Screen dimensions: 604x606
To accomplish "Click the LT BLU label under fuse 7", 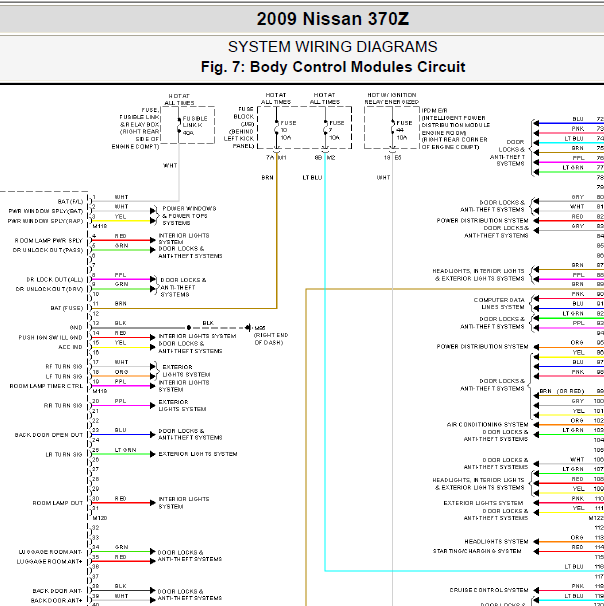I will pyautogui.click(x=312, y=178).
